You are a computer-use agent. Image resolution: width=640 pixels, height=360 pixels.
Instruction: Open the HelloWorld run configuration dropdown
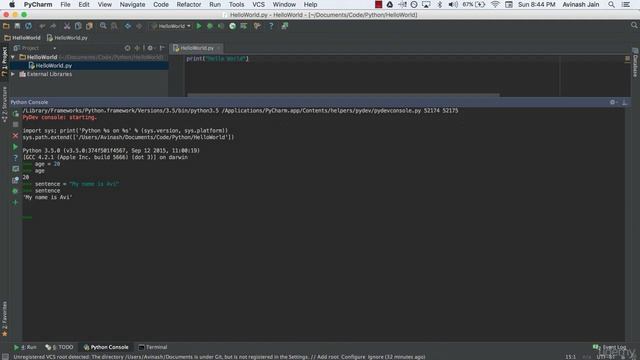[171, 26]
